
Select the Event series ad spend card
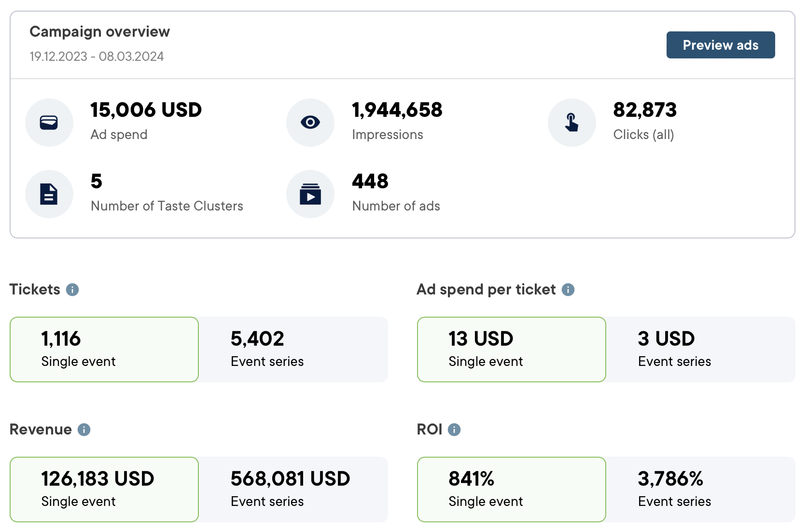(x=701, y=349)
